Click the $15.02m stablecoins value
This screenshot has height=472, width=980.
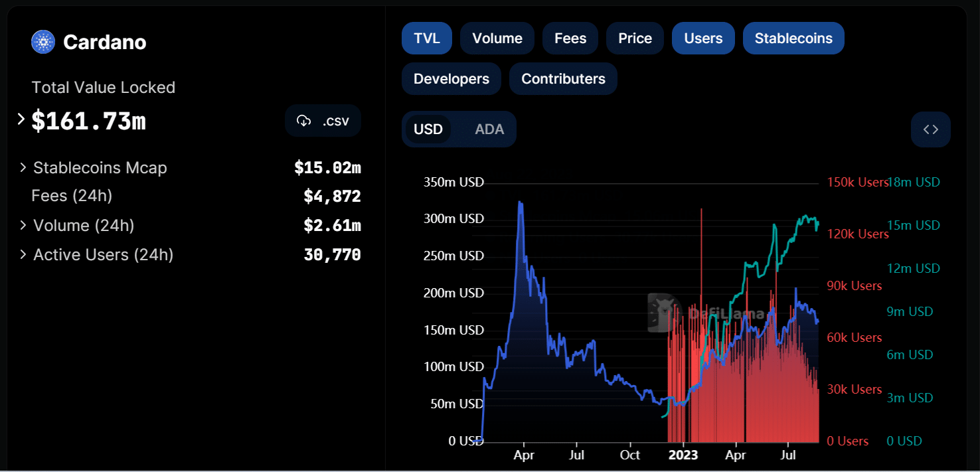coord(327,168)
